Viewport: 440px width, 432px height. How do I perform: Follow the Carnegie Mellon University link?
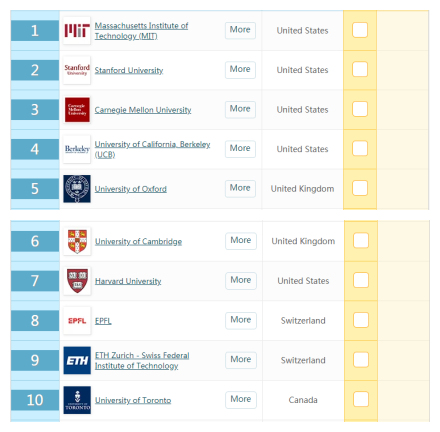click(x=143, y=110)
